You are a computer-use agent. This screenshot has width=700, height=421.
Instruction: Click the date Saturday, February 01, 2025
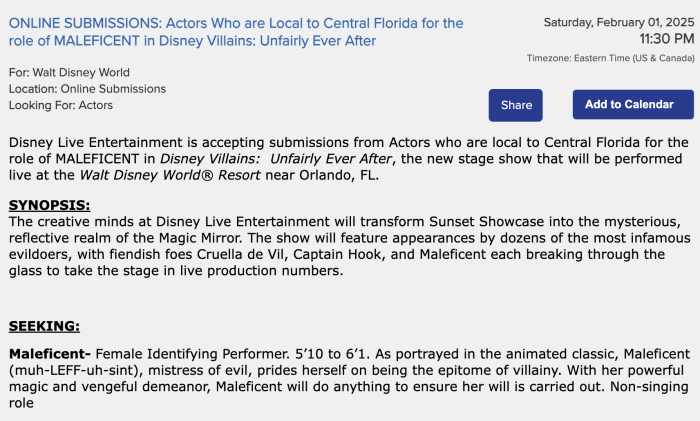click(x=618, y=22)
